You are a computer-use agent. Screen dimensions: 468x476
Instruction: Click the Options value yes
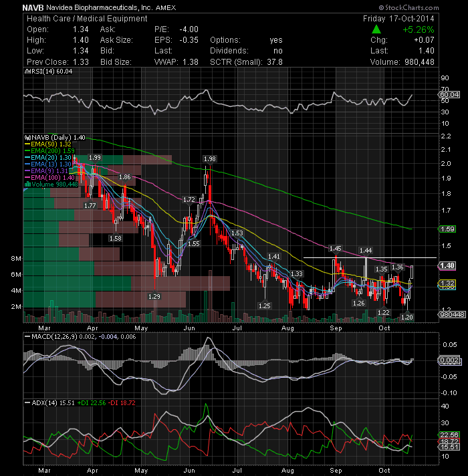pos(276,39)
